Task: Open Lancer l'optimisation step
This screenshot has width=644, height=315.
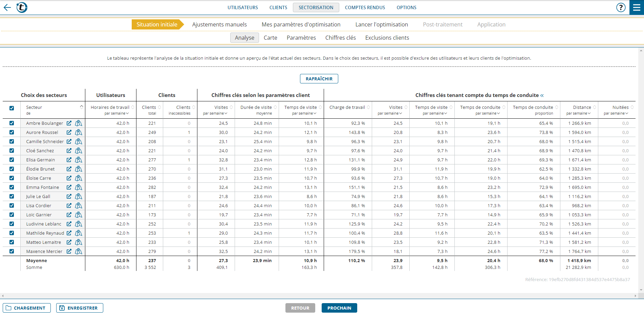Action: click(382, 24)
